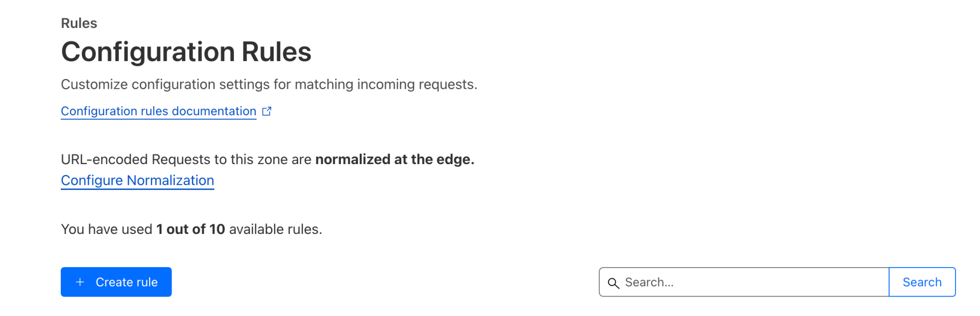Click the word 'Normalization' in the blue link
980x316 pixels.
[x=170, y=180]
